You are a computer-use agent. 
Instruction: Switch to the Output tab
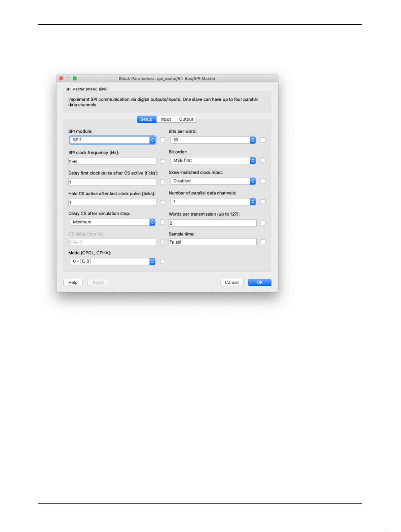pyautogui.click(x=186, y=119)
